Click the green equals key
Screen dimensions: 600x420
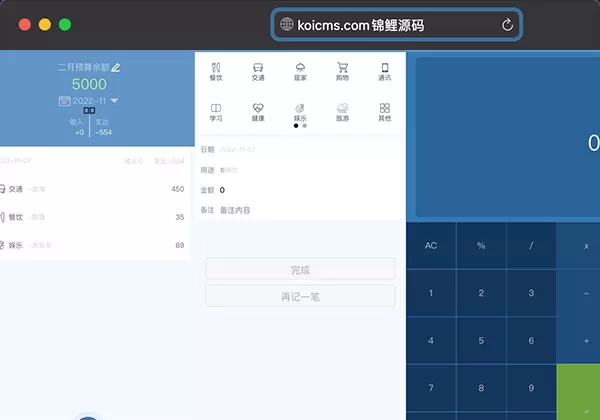pyautogui.click(x=578, y=392)
